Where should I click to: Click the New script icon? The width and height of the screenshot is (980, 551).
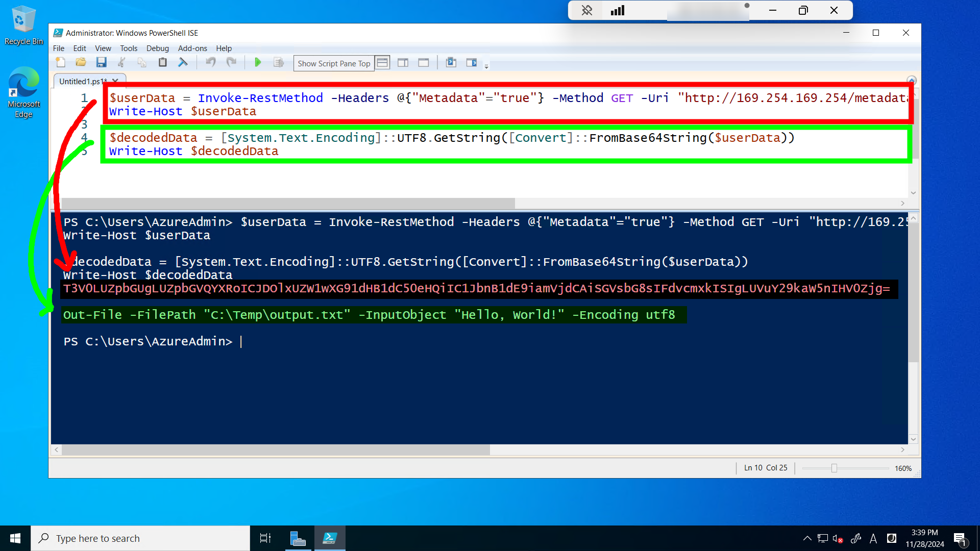tap(61, 62)
